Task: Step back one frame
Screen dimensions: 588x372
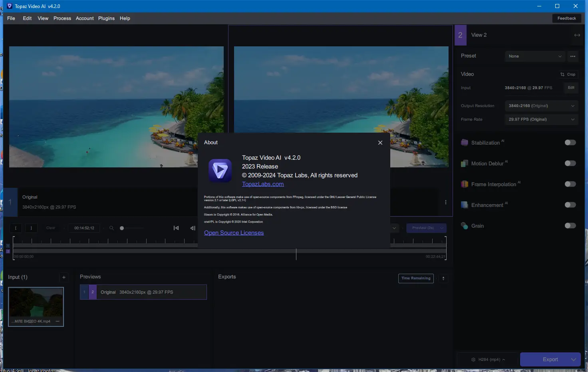Action: [193, 228]
